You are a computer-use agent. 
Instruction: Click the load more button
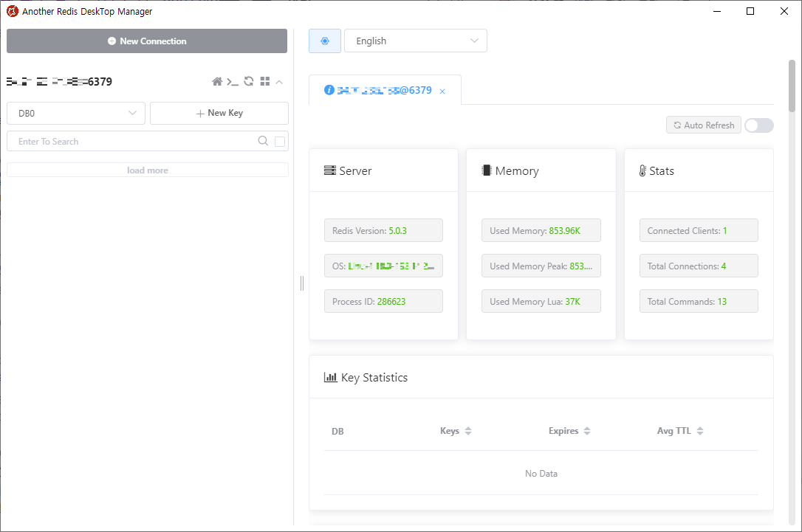pos(147,170)
